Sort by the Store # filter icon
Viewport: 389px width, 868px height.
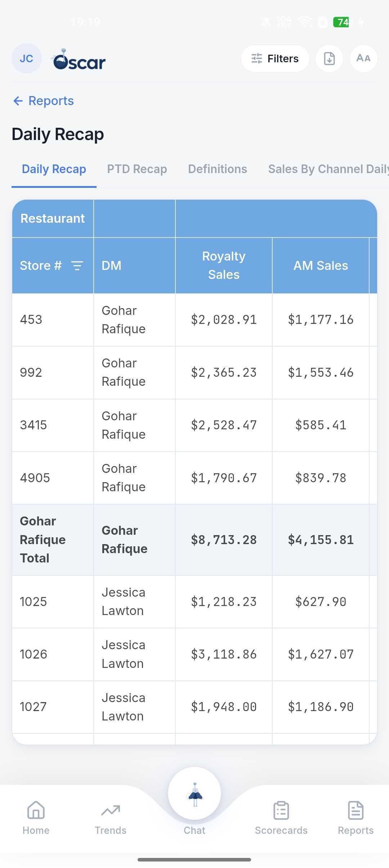77,266
